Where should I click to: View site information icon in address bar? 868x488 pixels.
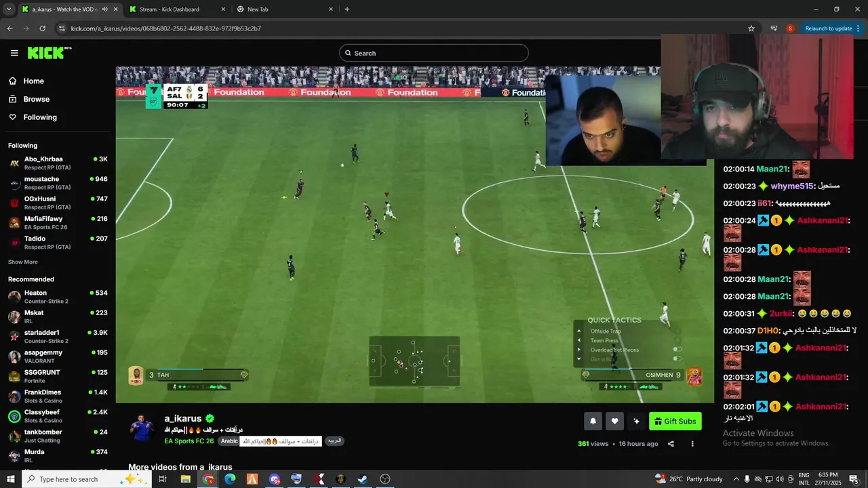pyautogui.click(x=62, y=28)
